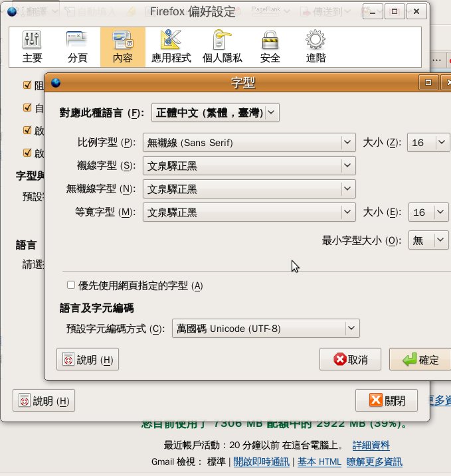Open the 預設字元編碼方式 character encoding dropdown

coord(266,329)
